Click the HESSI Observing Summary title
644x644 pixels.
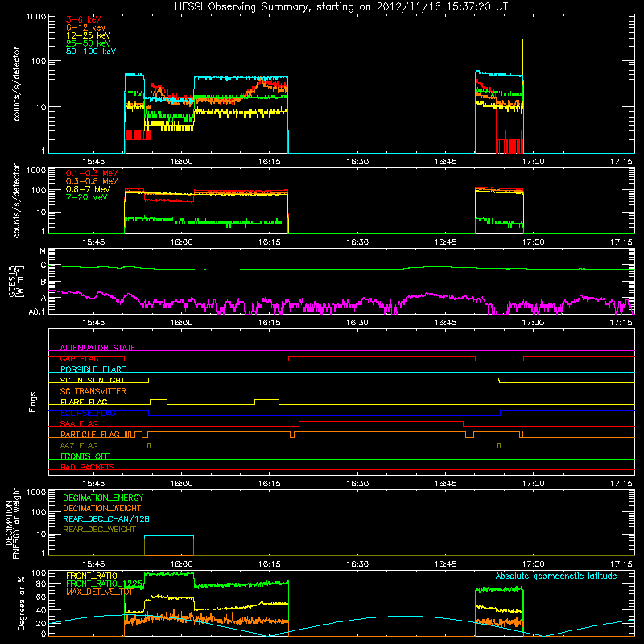click(341, 6)
